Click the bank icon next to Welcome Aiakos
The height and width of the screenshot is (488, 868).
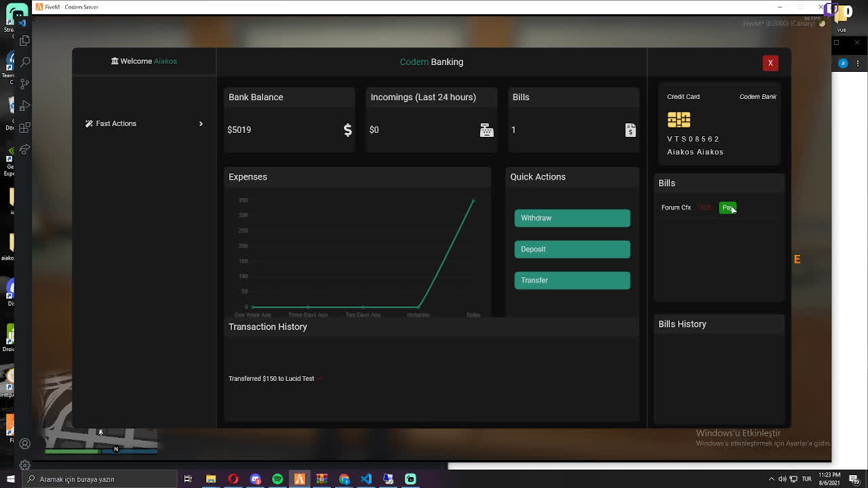tap(115, 61)
